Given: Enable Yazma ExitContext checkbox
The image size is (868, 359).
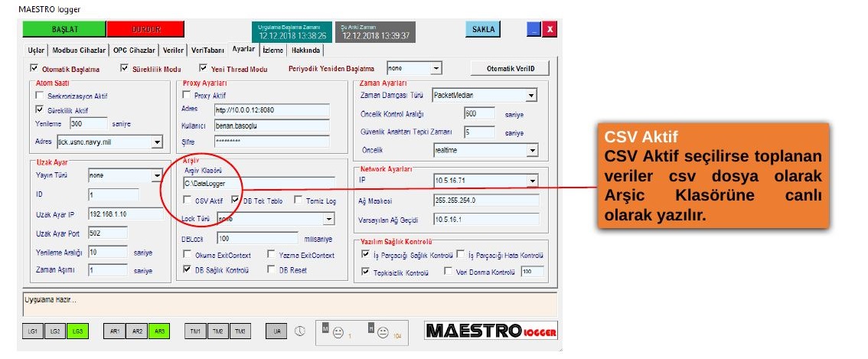Looking at the screenshot, I should tap(271, 255).
